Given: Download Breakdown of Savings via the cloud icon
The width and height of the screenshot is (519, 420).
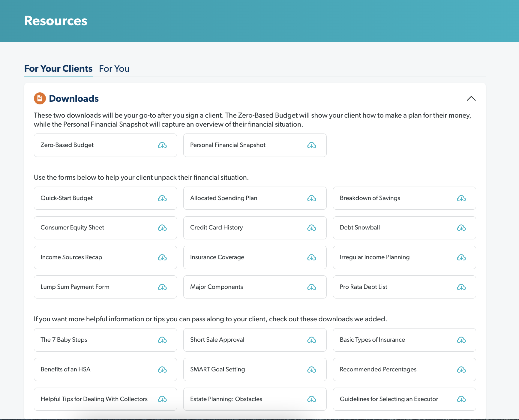Looking at the screenshot, I should coord(461,198).
